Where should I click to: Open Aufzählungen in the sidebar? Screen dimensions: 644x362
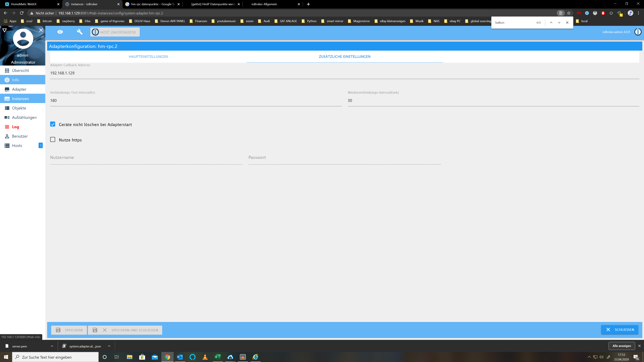coord(24,117)
